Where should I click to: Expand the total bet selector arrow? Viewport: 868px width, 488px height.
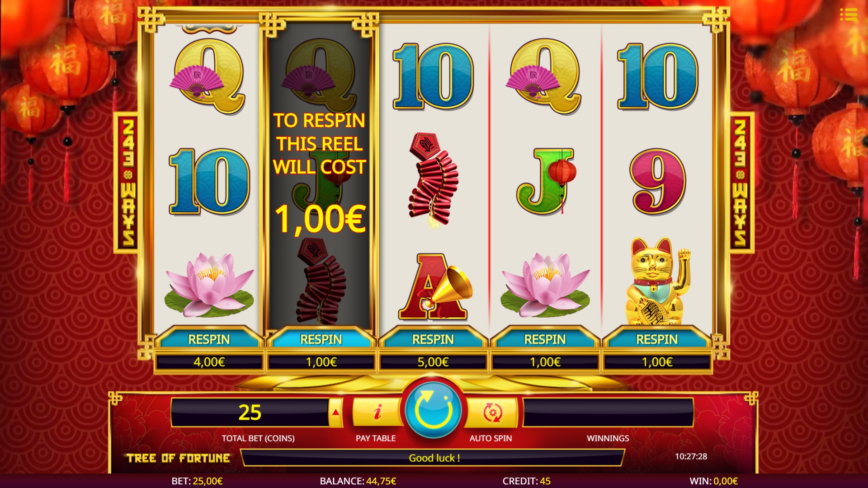click(x=335, y=412)
